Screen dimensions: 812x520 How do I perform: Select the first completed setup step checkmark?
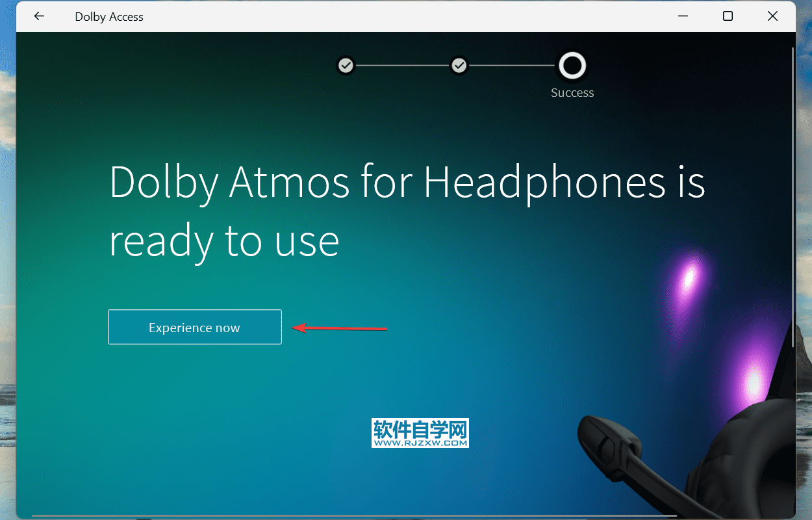(x=346, y=65)
